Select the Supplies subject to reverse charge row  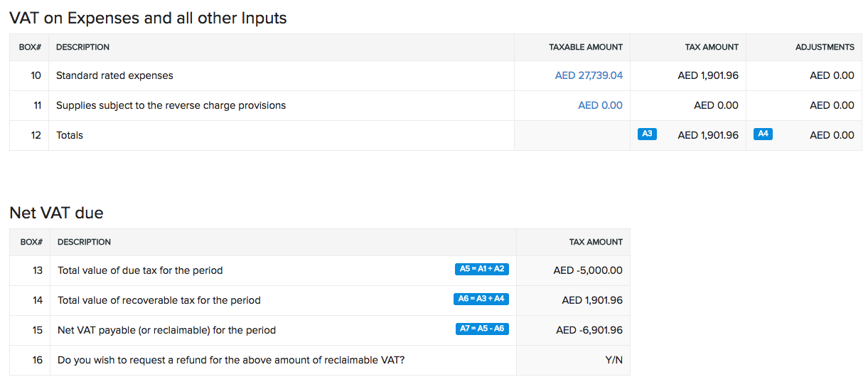[171, 105]
